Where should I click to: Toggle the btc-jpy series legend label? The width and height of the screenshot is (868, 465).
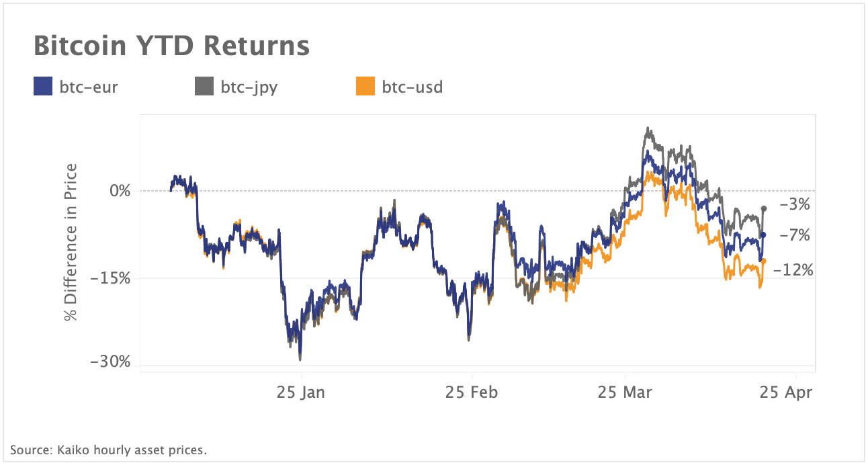[249, 87]
